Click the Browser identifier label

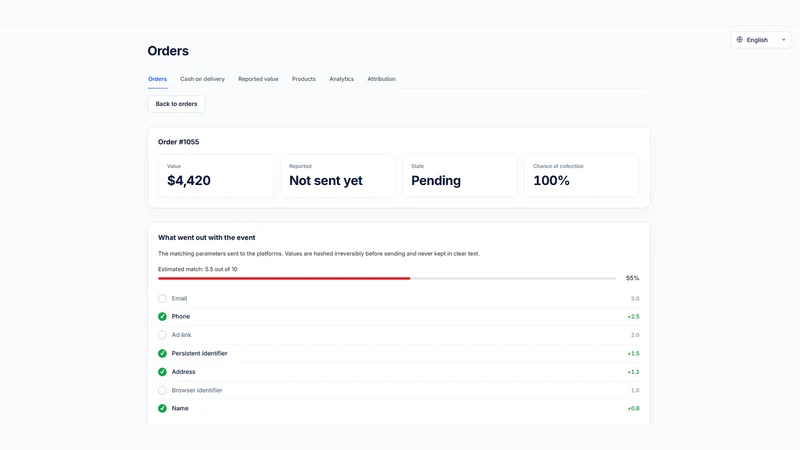point(197,390)
